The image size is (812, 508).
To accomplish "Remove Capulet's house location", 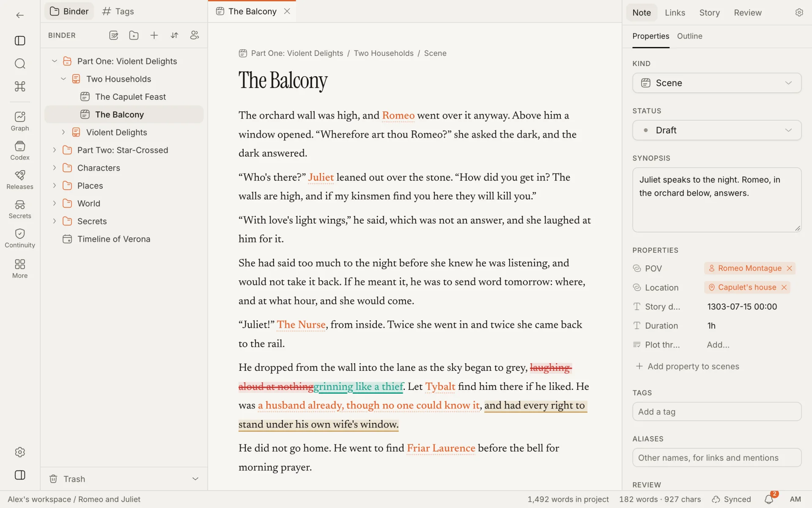I will [784, 287].
